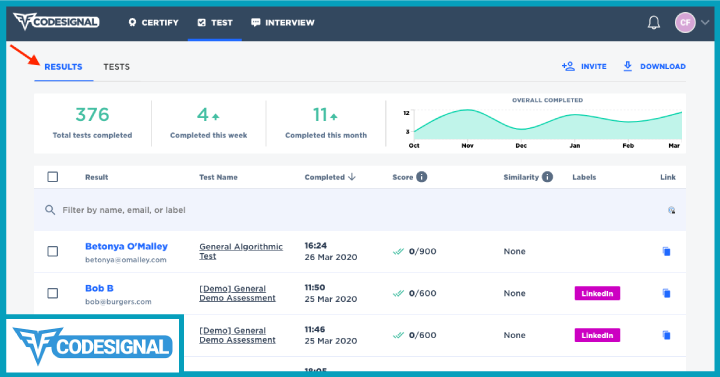The image size is (720, 377).
Task: Check the Betonya O'Malley row checkbox
Action: point(53,251)
